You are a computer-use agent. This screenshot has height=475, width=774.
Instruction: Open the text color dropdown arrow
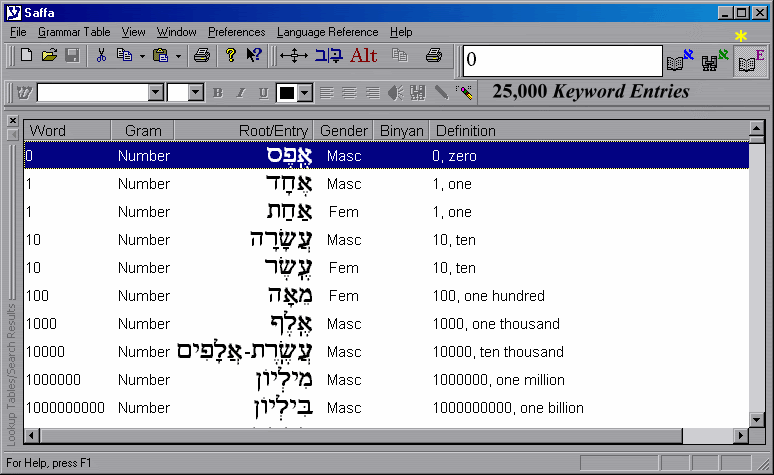click(x=306, y=92)
